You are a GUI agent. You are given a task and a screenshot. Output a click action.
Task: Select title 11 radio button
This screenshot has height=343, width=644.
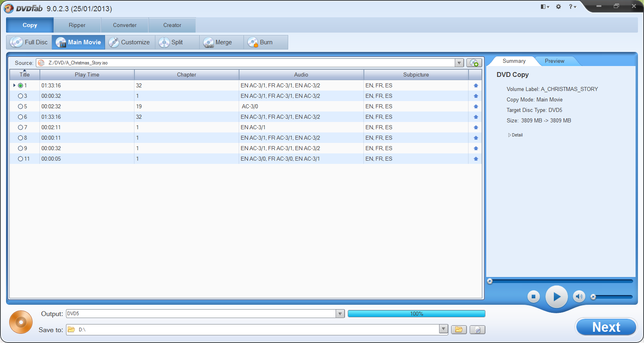coord(20,159)
